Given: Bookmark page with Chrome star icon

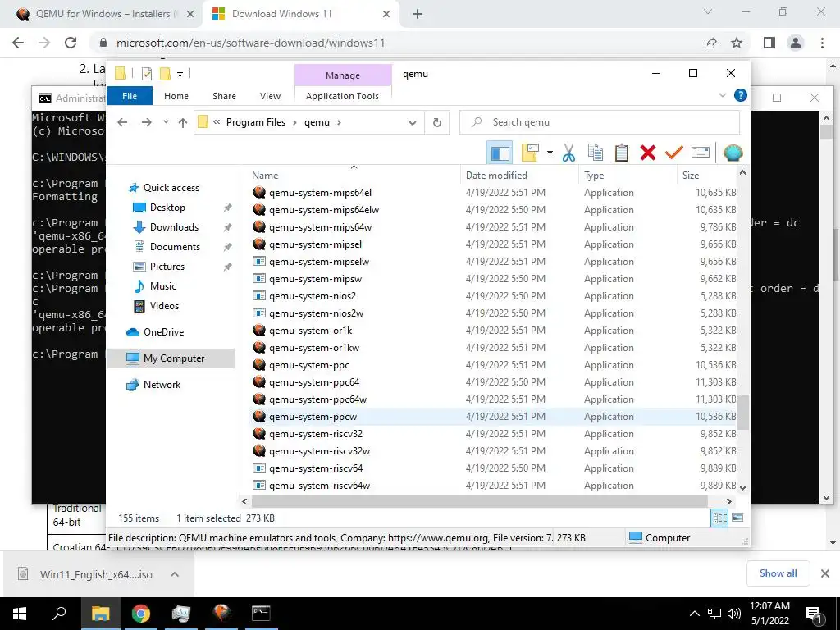Looking at the screenshot, I should (x=737, y=43).
